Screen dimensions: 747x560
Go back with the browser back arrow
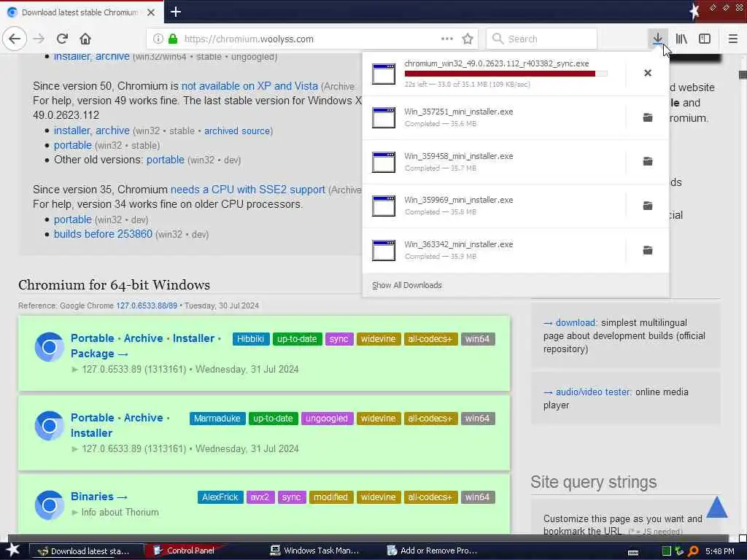click(x=15, y=39)
